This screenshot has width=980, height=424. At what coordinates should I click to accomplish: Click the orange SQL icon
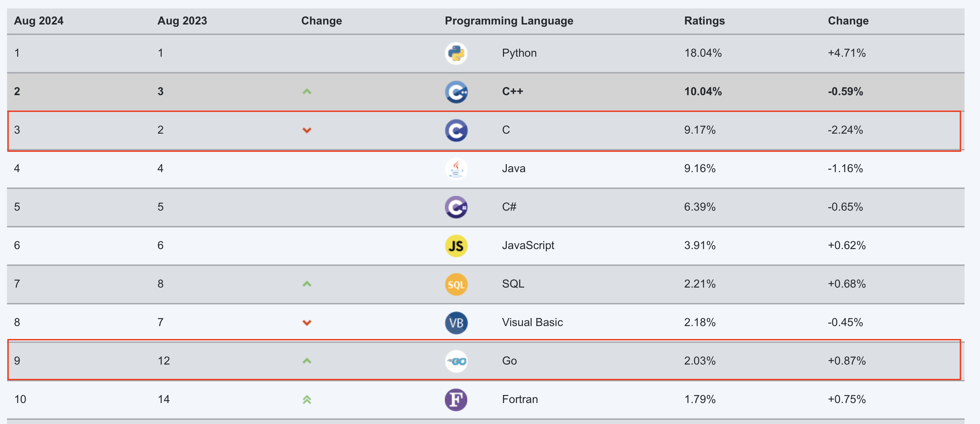[456, 284]
